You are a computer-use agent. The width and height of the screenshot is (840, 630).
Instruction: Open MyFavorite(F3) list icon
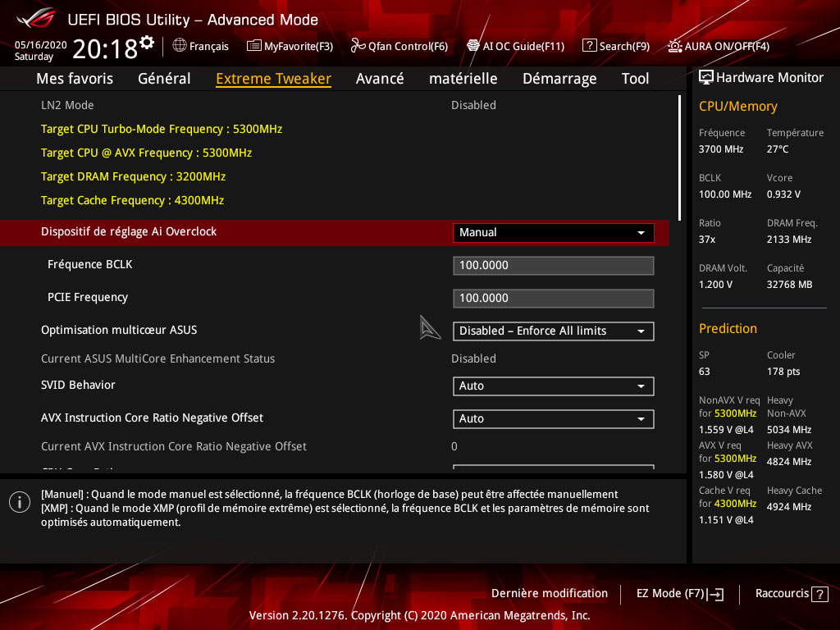(254, 46)
